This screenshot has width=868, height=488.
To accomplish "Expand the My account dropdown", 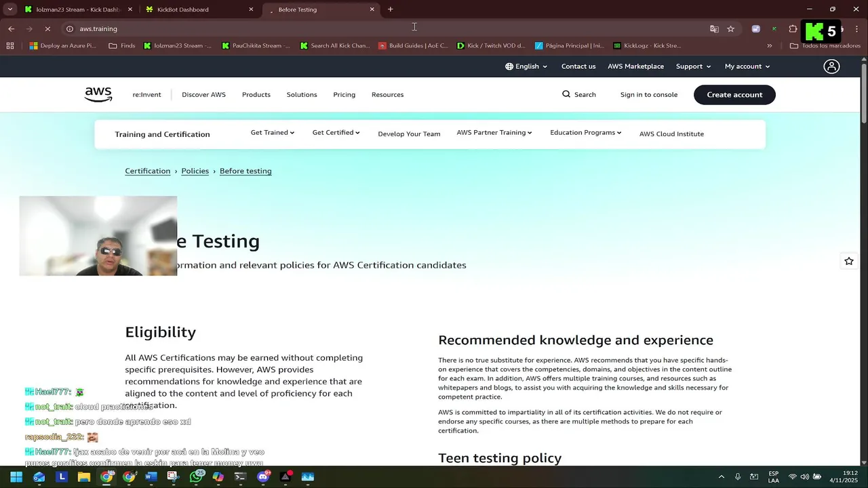I will click(x=747, y=66).
